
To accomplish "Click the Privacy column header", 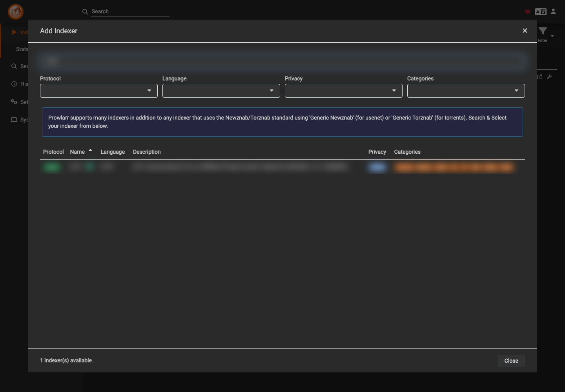I will click(377, 152).
